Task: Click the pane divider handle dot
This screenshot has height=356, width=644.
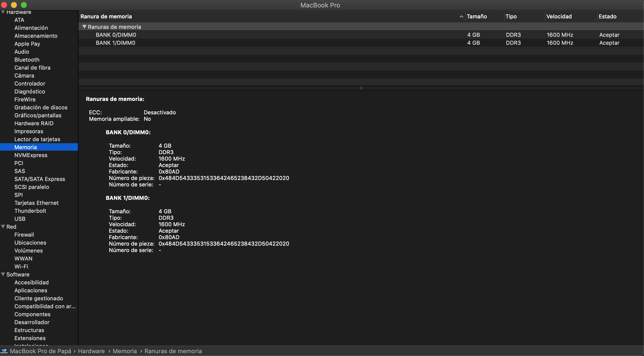Action: 361,88
